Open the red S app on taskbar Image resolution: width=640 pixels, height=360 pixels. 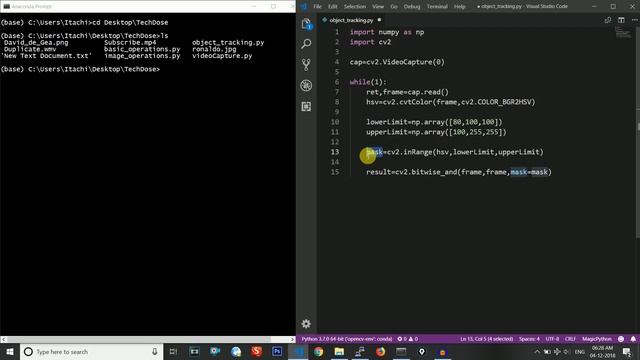(256, 351)
